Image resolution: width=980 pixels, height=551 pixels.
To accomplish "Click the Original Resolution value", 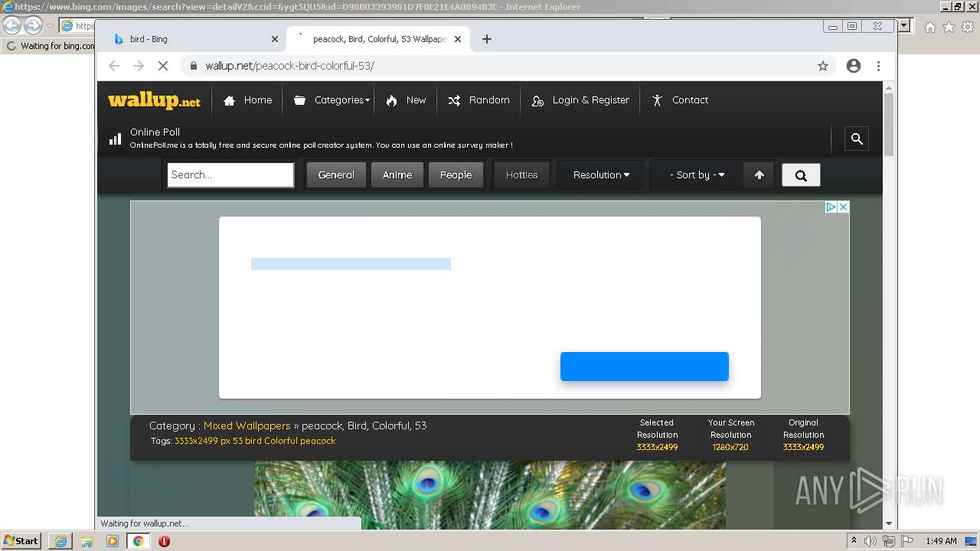I will tap(803, 447).
